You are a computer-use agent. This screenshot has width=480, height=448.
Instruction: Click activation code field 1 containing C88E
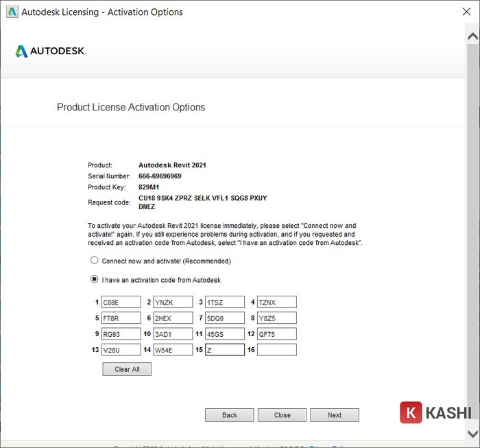click(121, 302)
